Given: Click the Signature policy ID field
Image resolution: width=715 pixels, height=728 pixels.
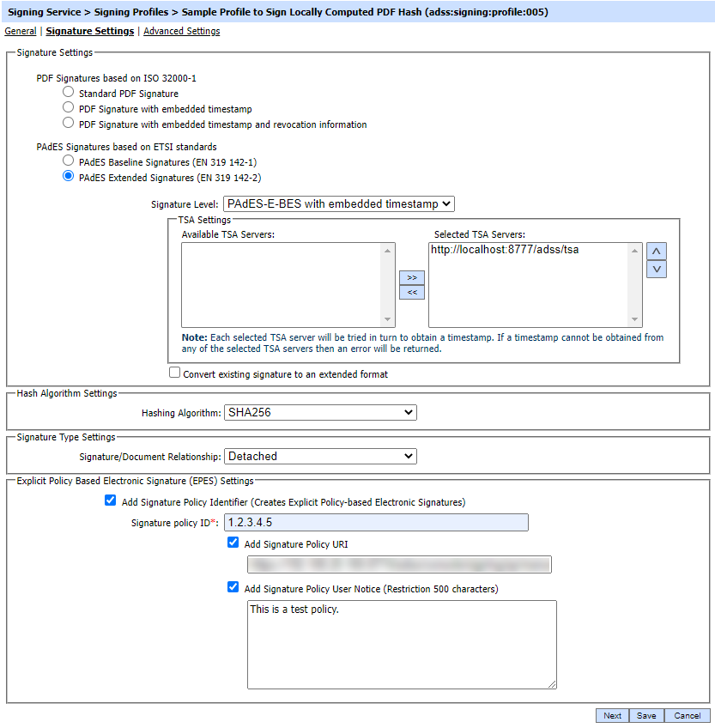Looking at the screenshot, I should pos(376,523).
